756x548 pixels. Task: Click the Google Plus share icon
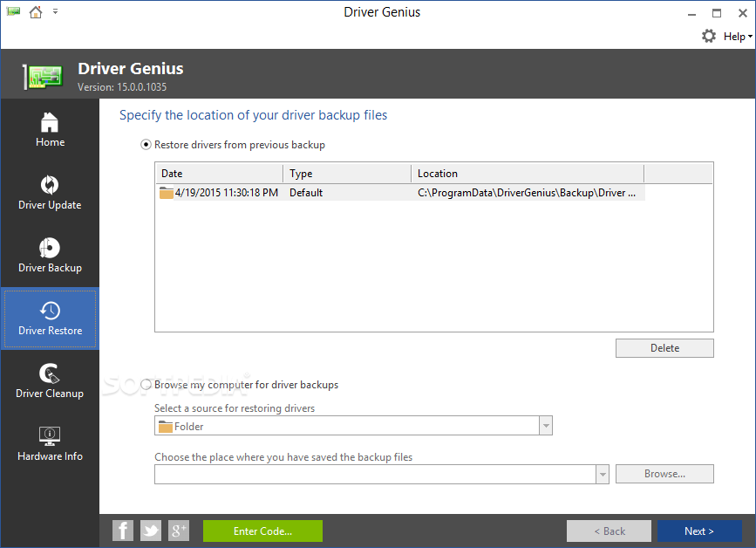click(x=179, y=531)
